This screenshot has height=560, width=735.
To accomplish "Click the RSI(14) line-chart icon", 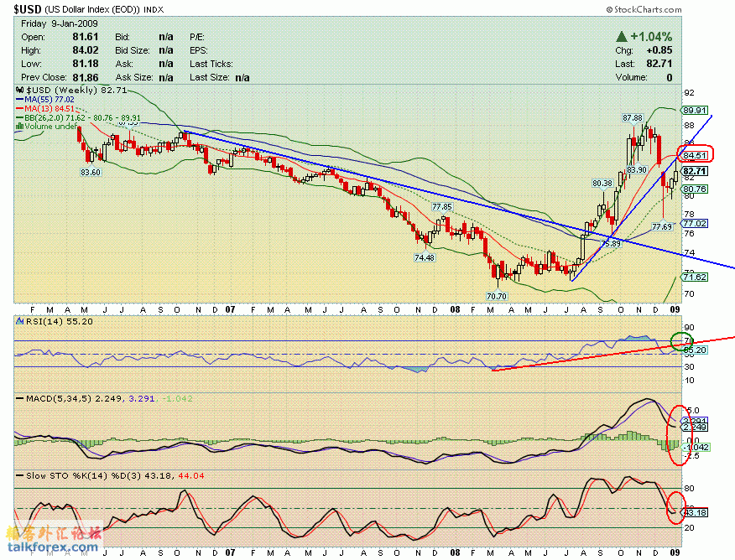I will (19, 321).
